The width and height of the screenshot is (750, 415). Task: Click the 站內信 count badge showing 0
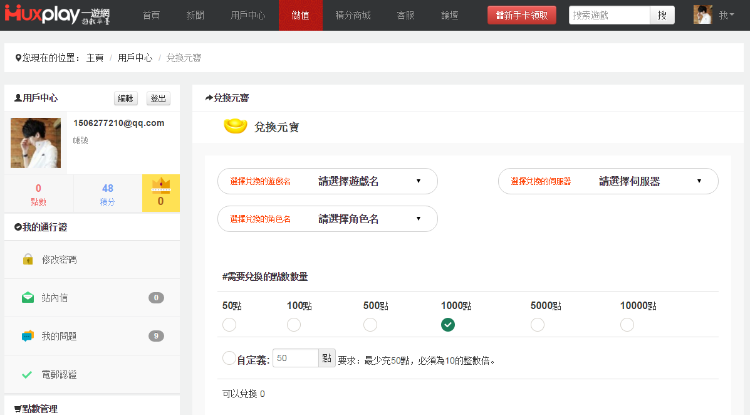[x=156, y=298]
